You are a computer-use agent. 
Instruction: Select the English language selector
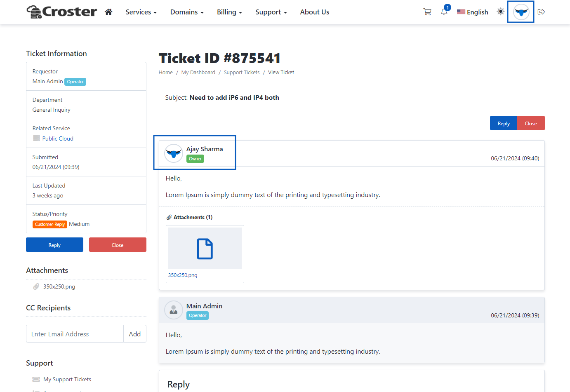tap(473, 12)
